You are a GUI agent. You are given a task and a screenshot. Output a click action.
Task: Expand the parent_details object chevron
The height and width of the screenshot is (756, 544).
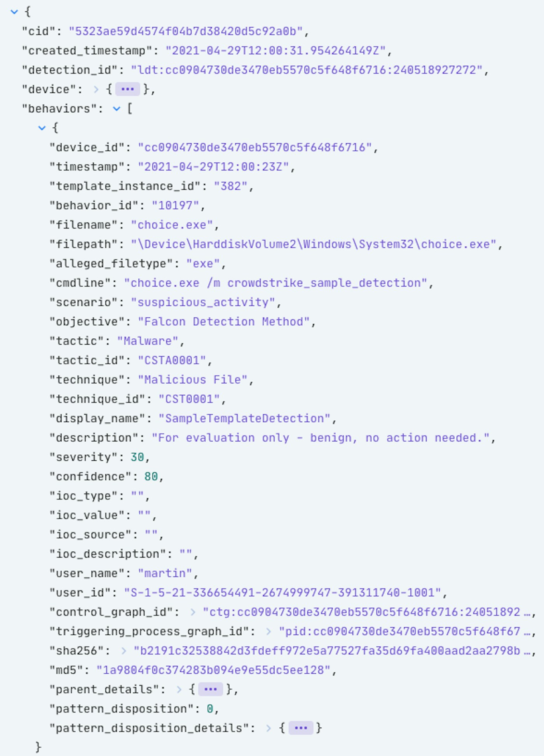(x=179, y=690)
